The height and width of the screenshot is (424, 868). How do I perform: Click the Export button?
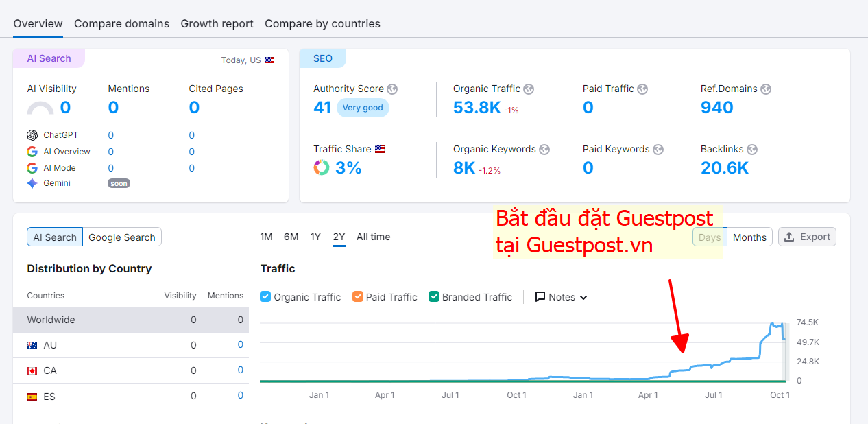pyautogui.click(x=807, y=237)
